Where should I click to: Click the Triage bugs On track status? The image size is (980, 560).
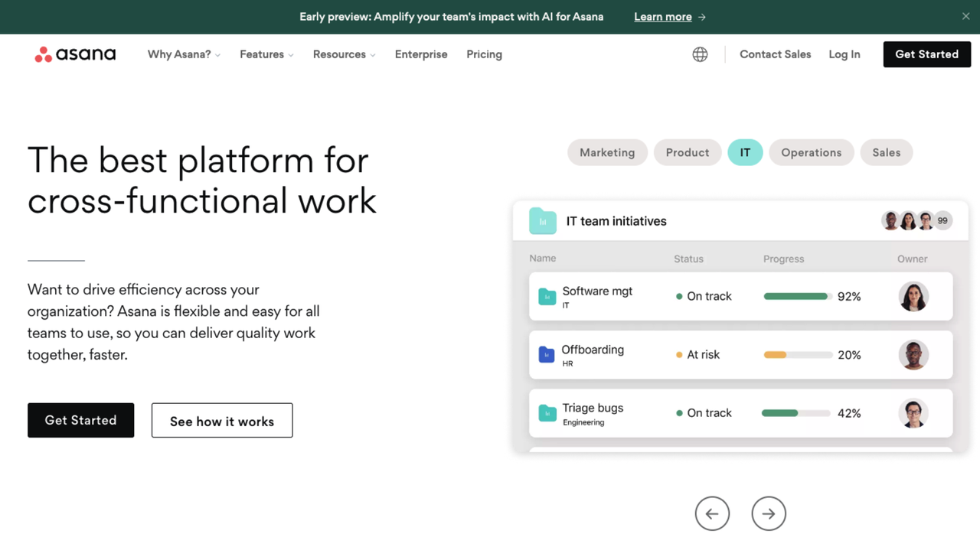704,413
